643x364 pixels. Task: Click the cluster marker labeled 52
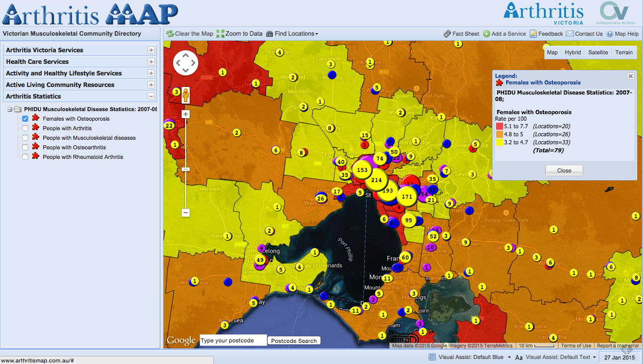point(433,236)
